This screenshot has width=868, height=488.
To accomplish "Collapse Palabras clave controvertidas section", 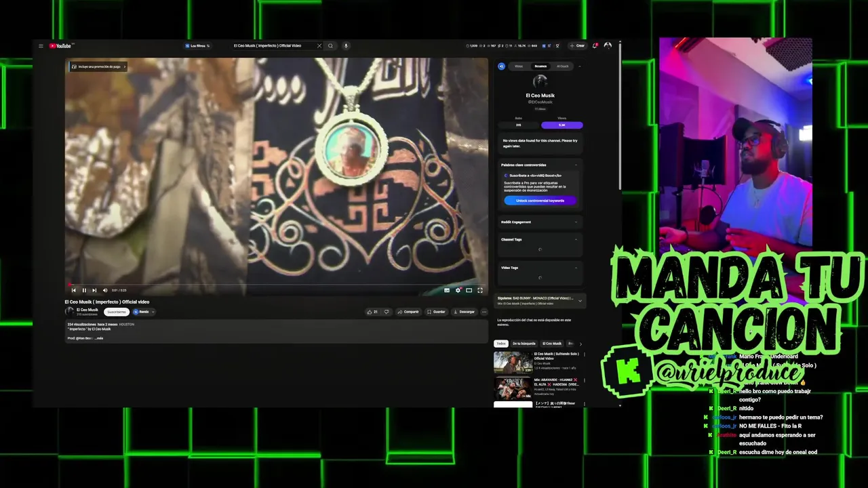I will tap(576, 165).
